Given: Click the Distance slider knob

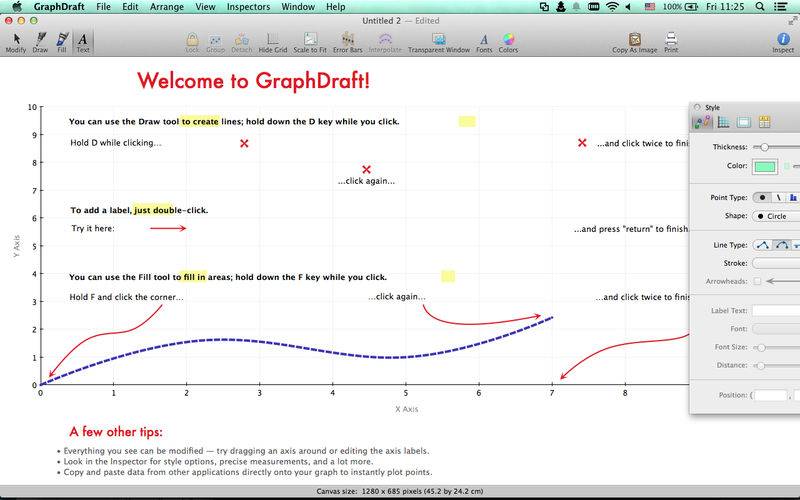Looking at the screenshot, I should [x=760, y=366].
